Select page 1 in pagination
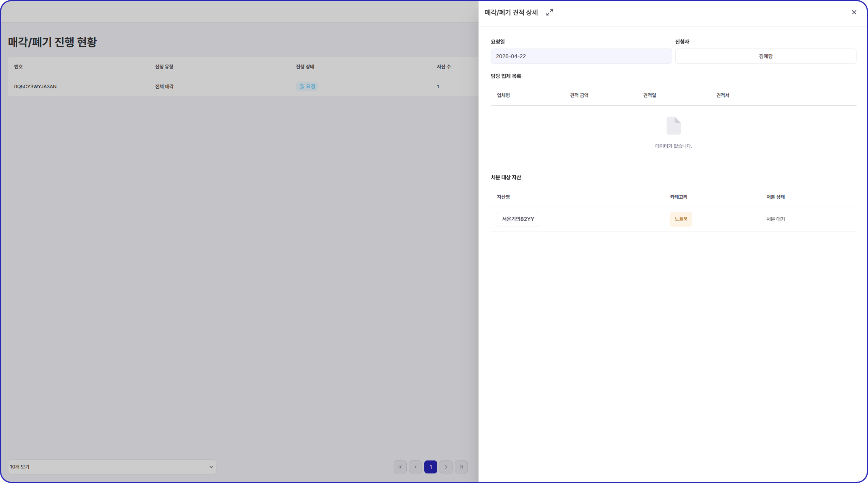Screen dimensions: 868x483 (x=430, y=467)
